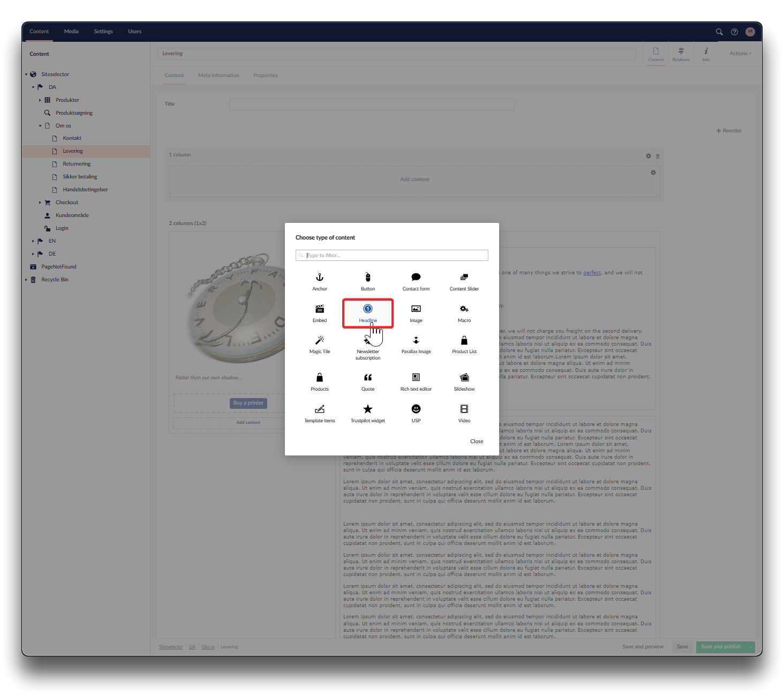Switch to the Media section
This screenshot has height=695, width=784.
click(71, 32)
